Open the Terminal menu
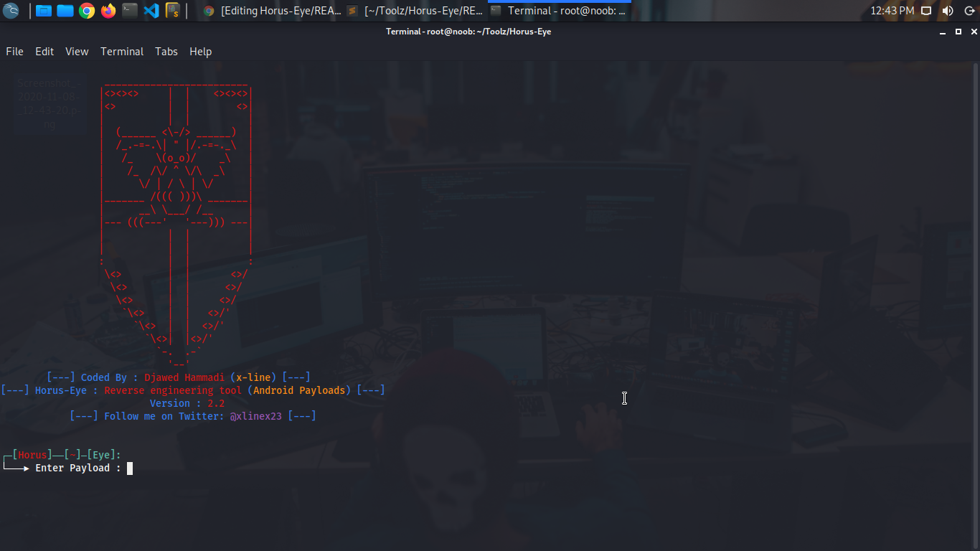980x551 pixels. 122,51
